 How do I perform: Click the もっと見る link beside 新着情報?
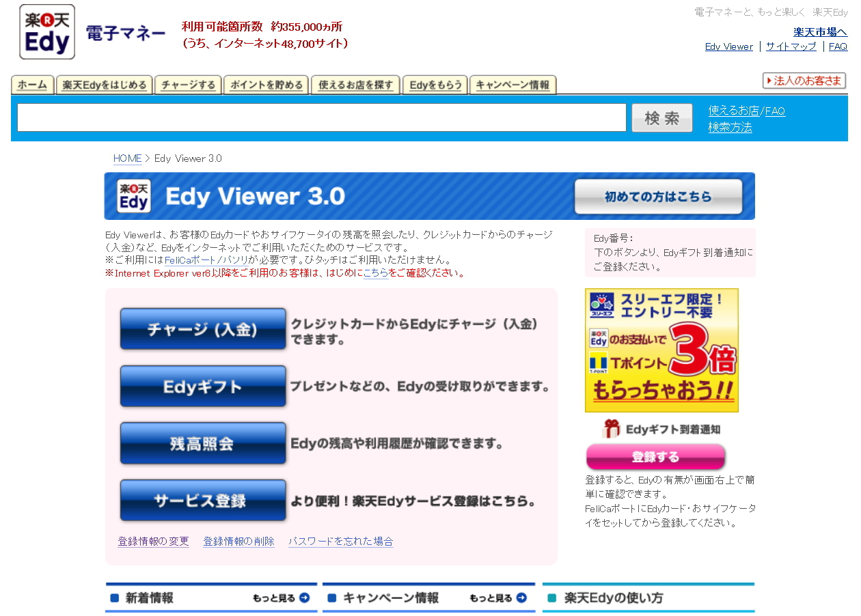(x=274, y=598)
